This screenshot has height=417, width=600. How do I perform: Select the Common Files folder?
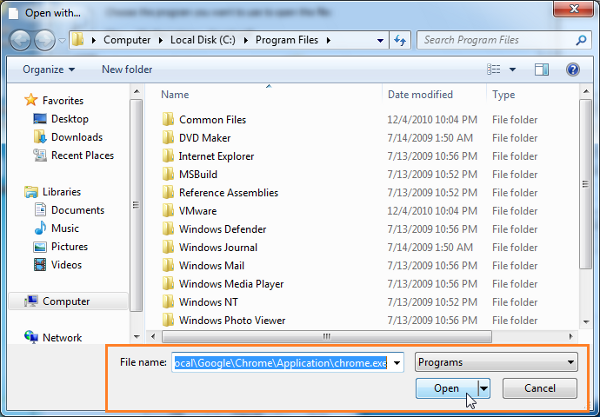click(x=212, y=120)
